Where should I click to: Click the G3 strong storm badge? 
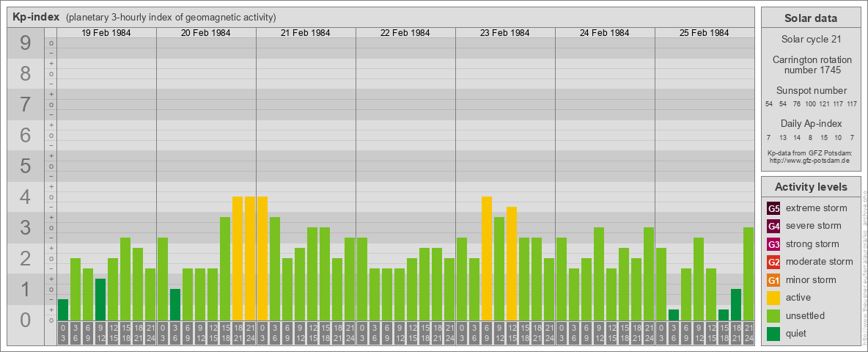pyautogui.click(x=773, y=244)
